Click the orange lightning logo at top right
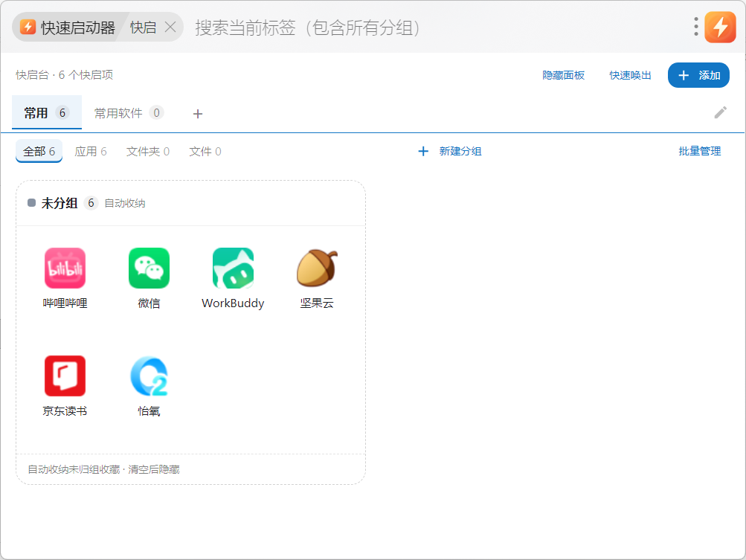The image size is (746, 560). click(720, 27)
